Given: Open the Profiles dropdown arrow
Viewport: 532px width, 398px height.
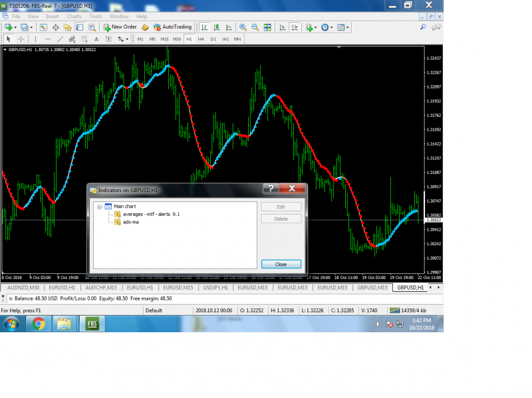Looking at the screenshot, I should tap(31, 27).
